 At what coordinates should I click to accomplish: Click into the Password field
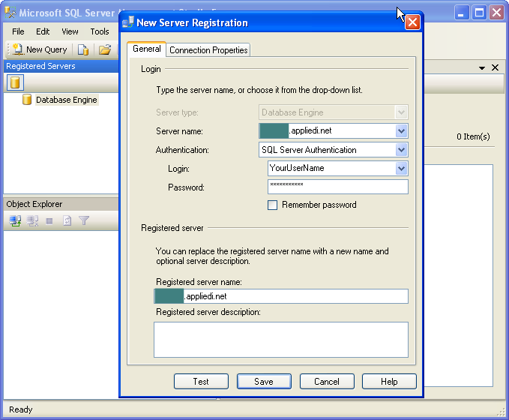[338, 187]
